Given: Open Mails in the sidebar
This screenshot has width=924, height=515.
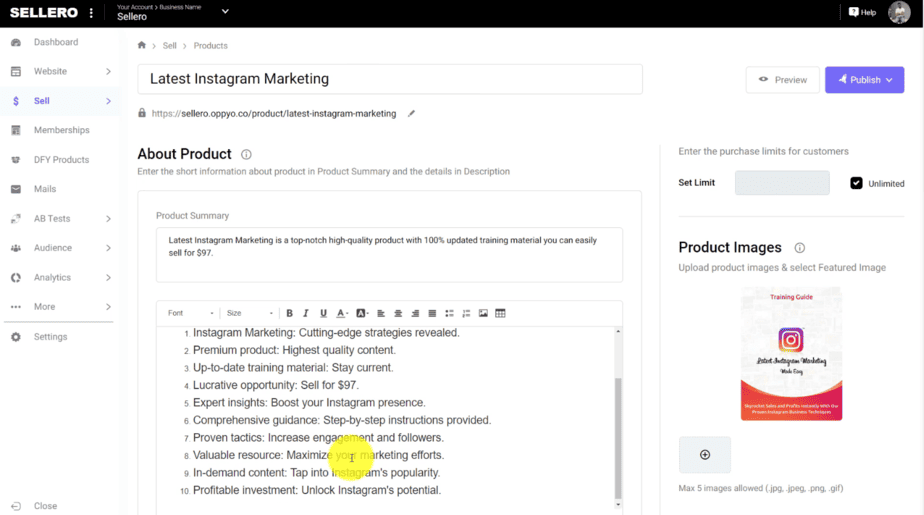Looking at the screenshot, I should (45, 189).
